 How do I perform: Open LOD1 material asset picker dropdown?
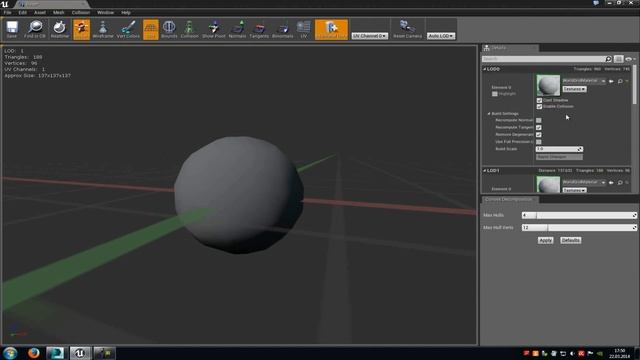click(x=584, y=182)
